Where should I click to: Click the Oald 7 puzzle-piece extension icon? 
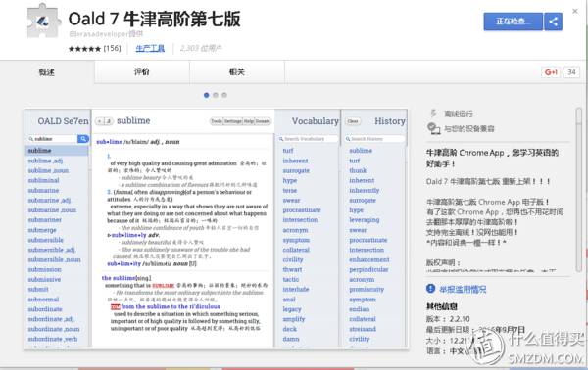tap(43, 21)
